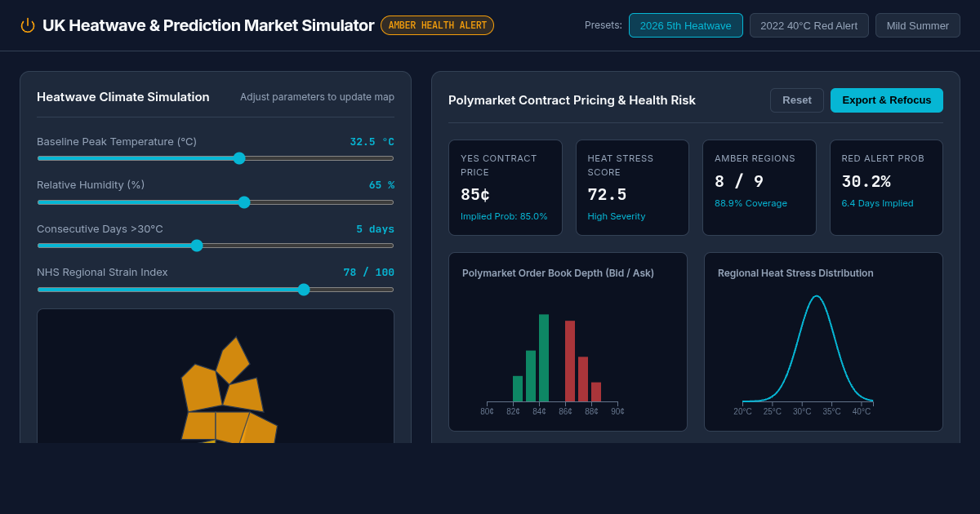Click the heat stress distribution curve peak
Screen dimensions: 980x514
tap(816, 297)
